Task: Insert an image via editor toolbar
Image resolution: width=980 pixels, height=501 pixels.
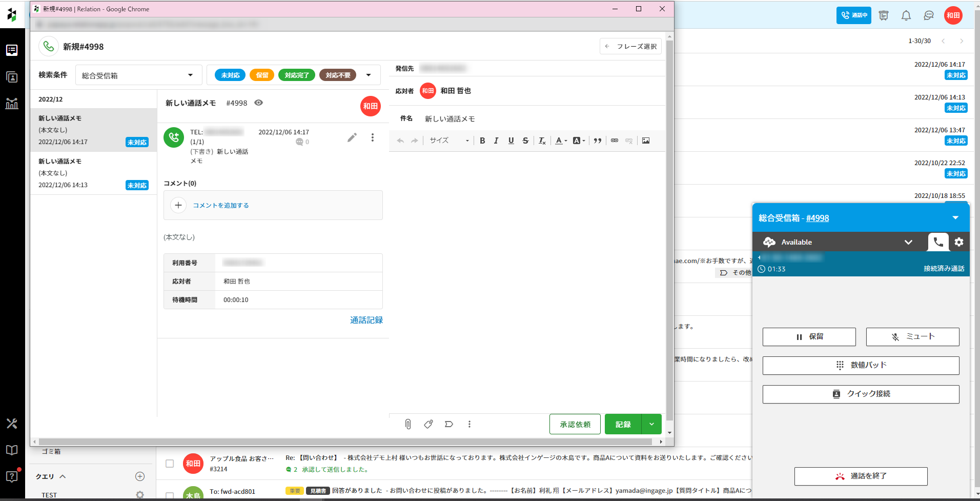Action: pyautogui.click(x=646, y=141)
